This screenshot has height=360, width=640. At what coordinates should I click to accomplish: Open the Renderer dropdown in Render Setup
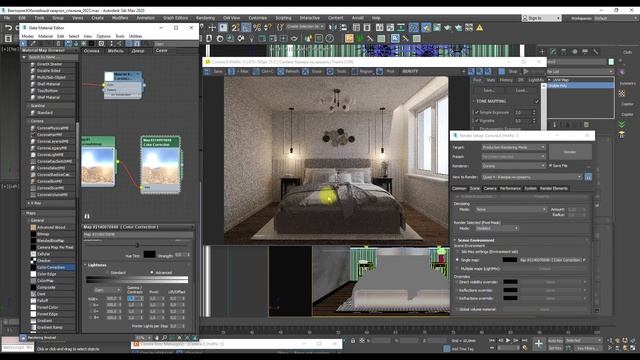coord(513,166)
